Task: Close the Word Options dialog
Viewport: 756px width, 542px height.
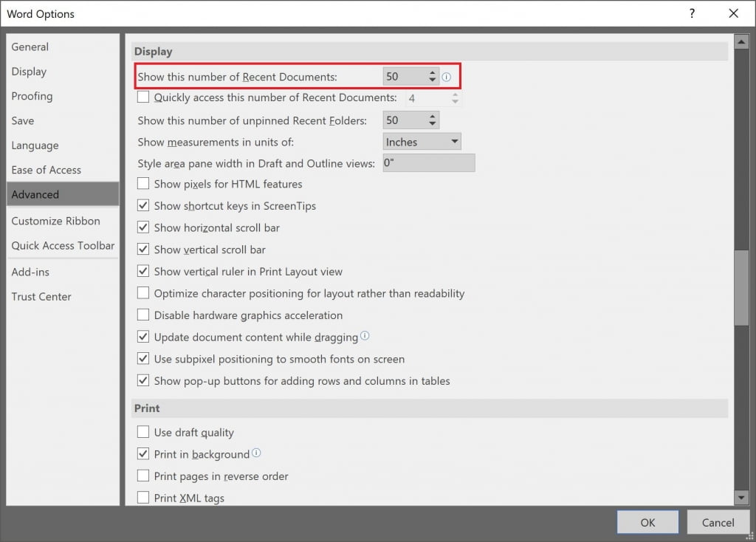Action: (733, 13)
